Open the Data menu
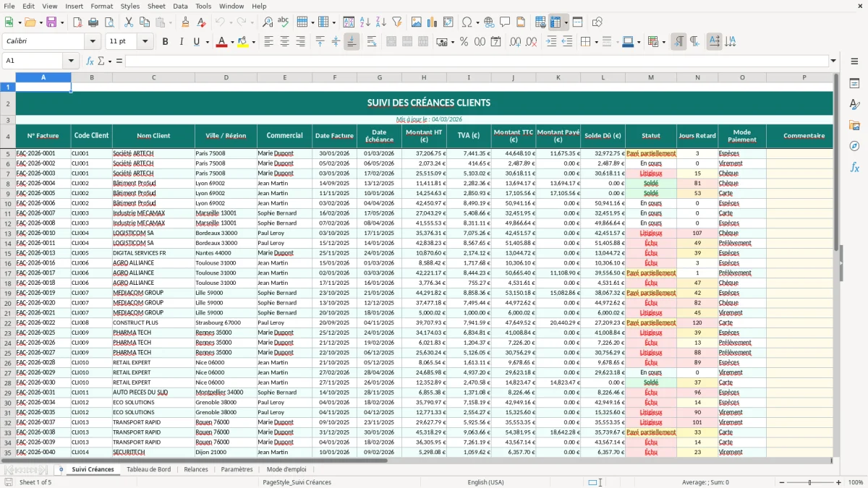The image size is (868, 488). (180, 6)
